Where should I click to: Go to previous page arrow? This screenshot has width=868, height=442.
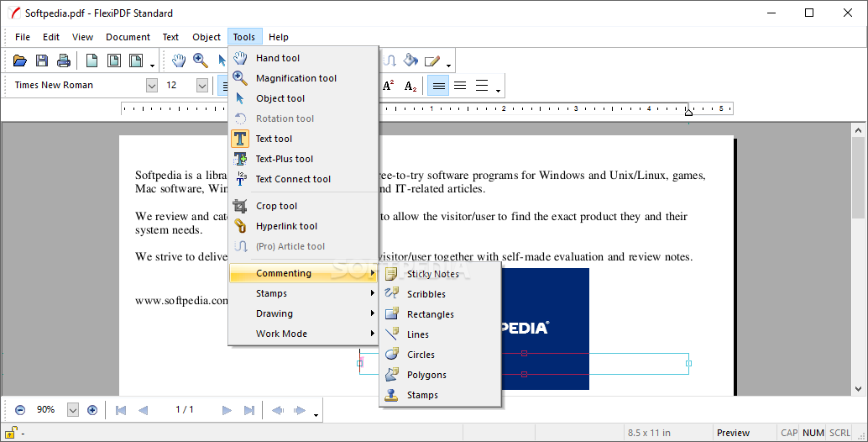pos(143,410)
